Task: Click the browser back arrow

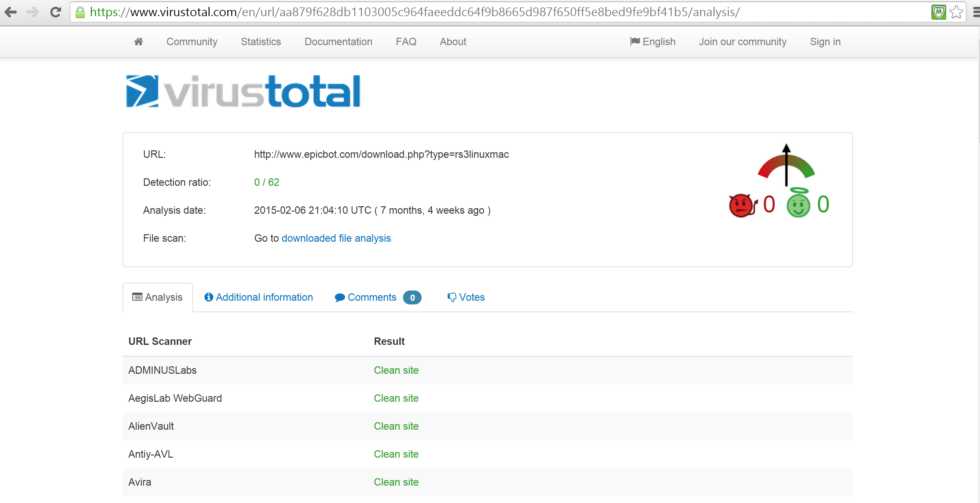Action: pyautogui.click(x=11, y=12)
